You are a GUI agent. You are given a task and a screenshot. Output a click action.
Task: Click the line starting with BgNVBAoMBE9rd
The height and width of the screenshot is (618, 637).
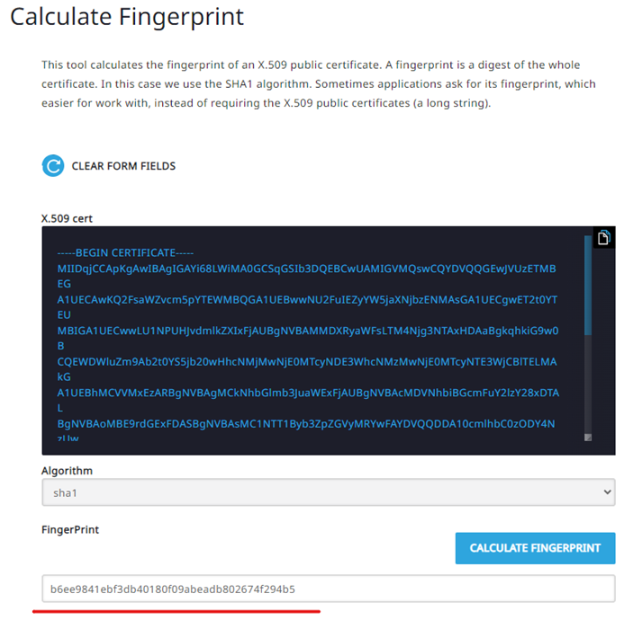(x=306, y=424)
